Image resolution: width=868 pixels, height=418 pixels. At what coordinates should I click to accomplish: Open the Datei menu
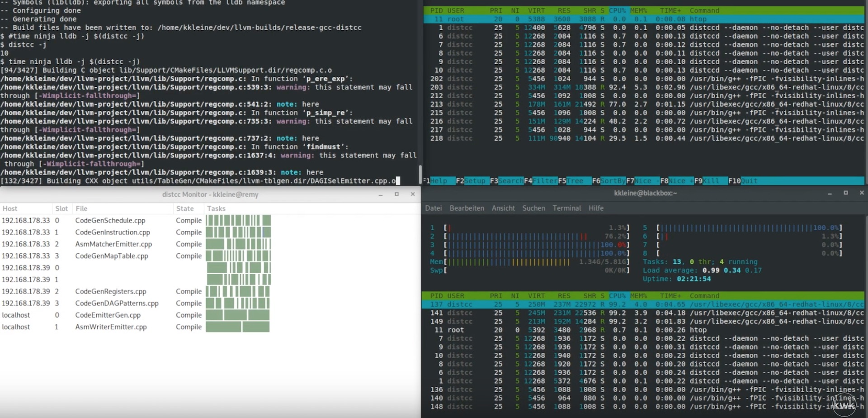tap(433, 208)
